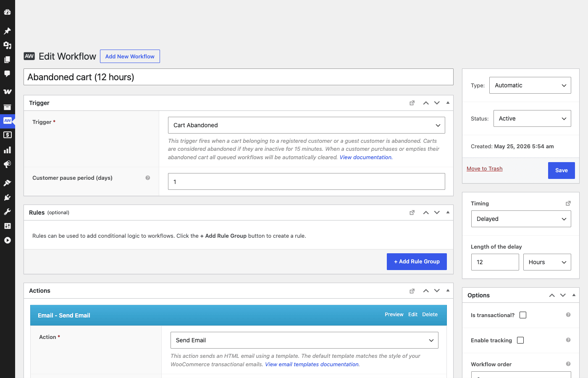Move the Trigger panel down
The height and width of the screenshot is (378, 588).
coord(437,103)
